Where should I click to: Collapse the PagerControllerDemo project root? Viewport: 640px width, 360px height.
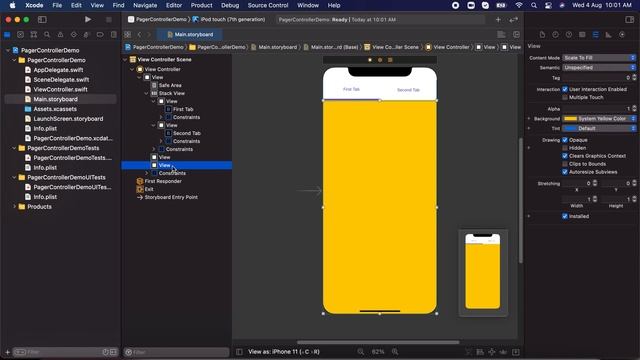[7, 50]
